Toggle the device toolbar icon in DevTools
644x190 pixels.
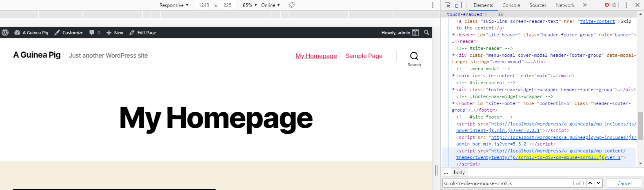click(x=458, y=5)
